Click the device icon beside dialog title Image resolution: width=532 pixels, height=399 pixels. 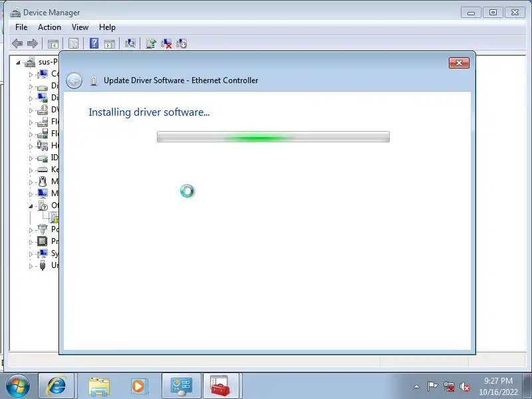94,80
